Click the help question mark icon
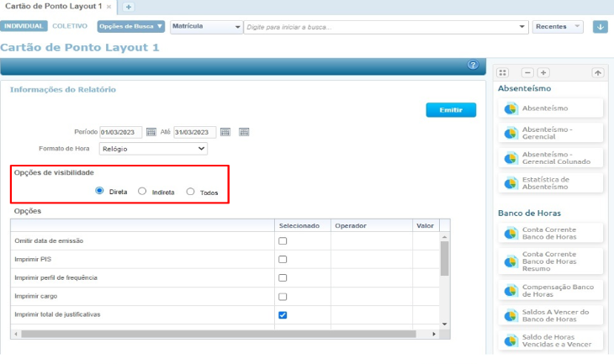This screenshot has width=614, height=364. pyautogui.click(x=473, y=65)
